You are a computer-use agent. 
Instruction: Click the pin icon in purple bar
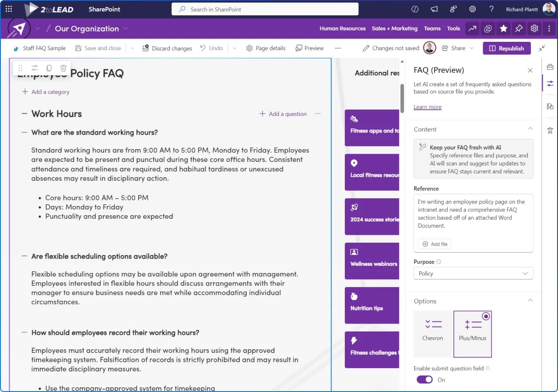(x=519, y=29)
